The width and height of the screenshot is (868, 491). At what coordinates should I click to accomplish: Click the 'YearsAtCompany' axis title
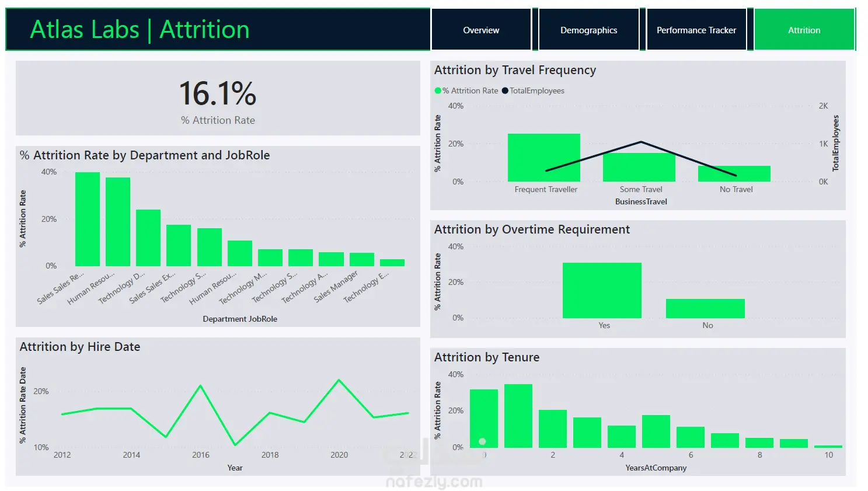(x=656, y=468)
